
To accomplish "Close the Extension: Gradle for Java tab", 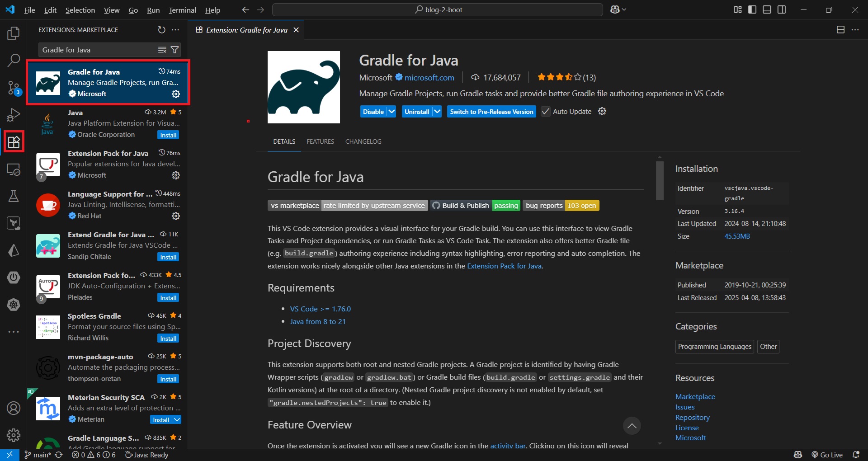I will [296, 30].
